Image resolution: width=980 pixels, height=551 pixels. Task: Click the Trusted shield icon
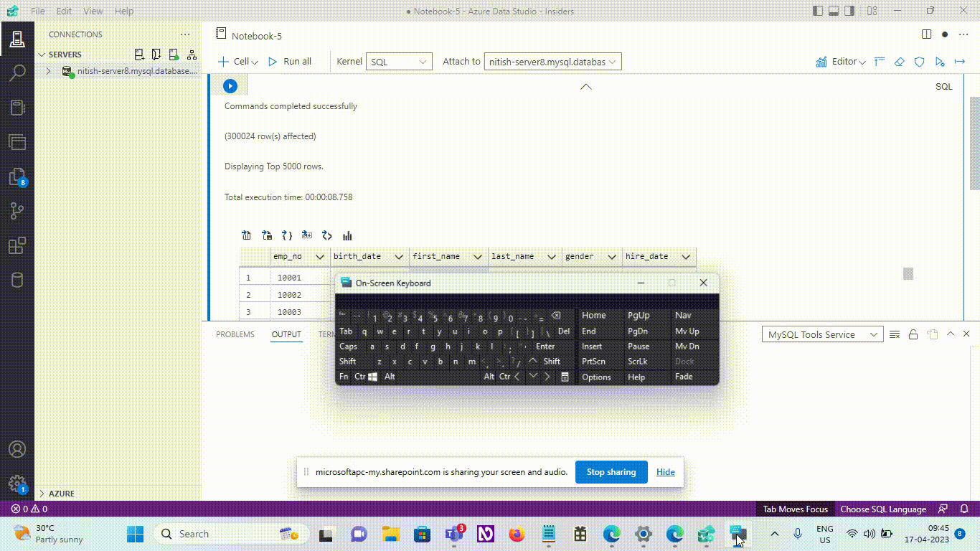point(920,62)
